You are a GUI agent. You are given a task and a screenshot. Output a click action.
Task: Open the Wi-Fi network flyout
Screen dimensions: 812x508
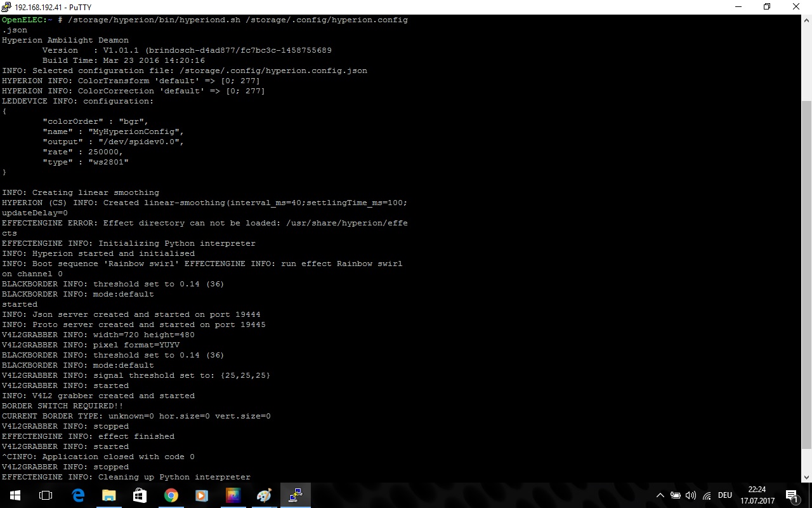(707, 495)
